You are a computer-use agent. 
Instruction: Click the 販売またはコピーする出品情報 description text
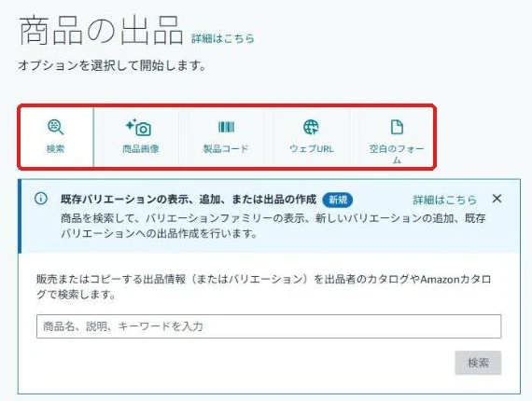263,287
